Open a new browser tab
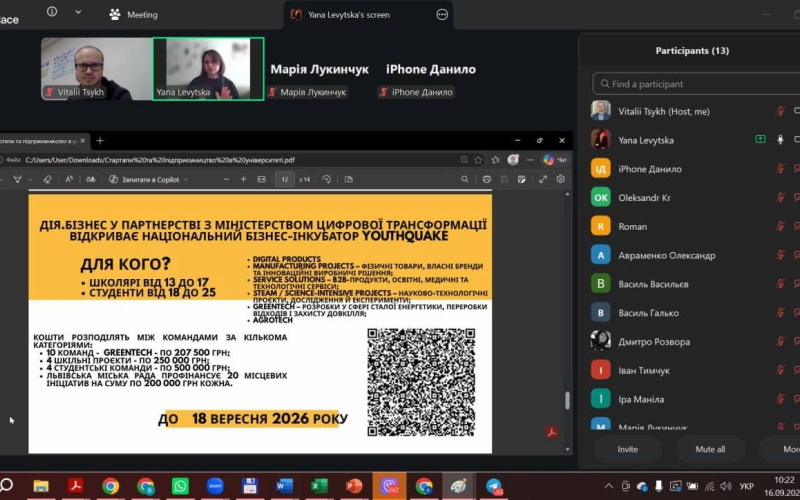 [x=100, y=140]
